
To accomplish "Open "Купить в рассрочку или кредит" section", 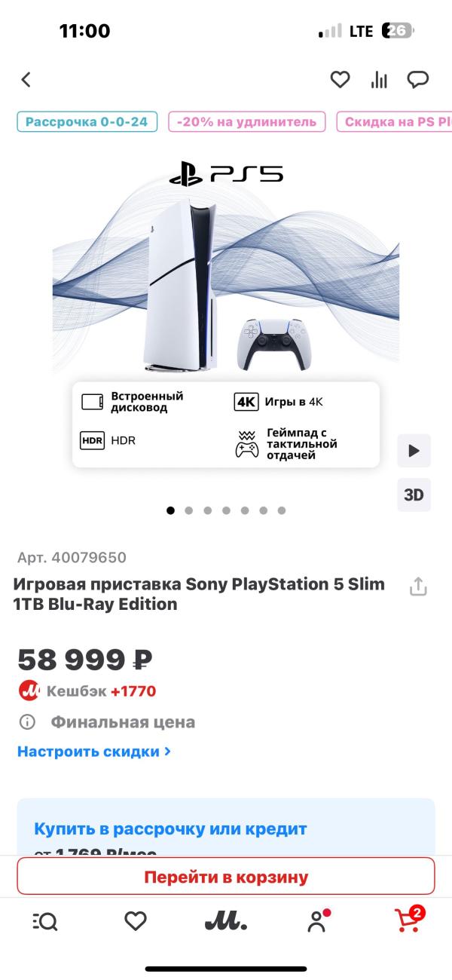I will click(x=170, y=829).
